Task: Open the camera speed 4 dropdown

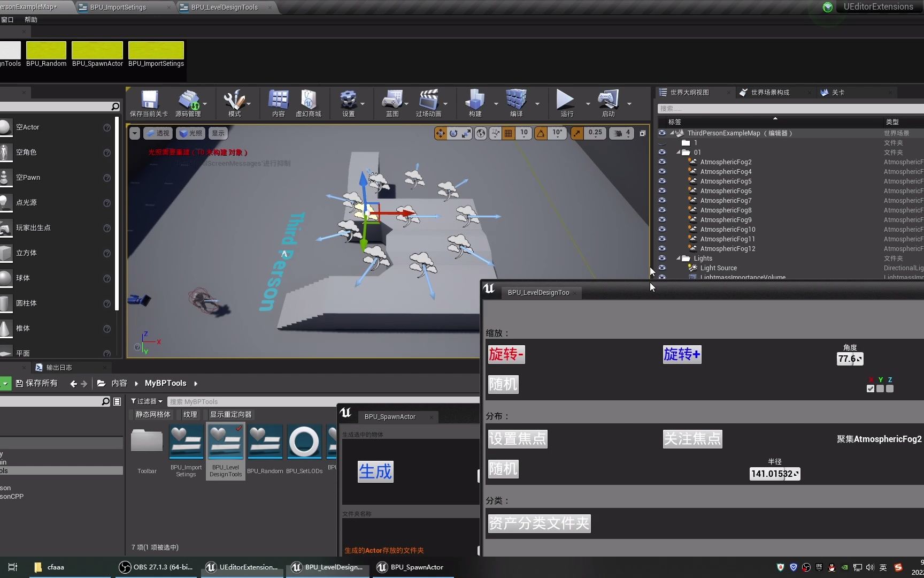Action: [628, 133]
